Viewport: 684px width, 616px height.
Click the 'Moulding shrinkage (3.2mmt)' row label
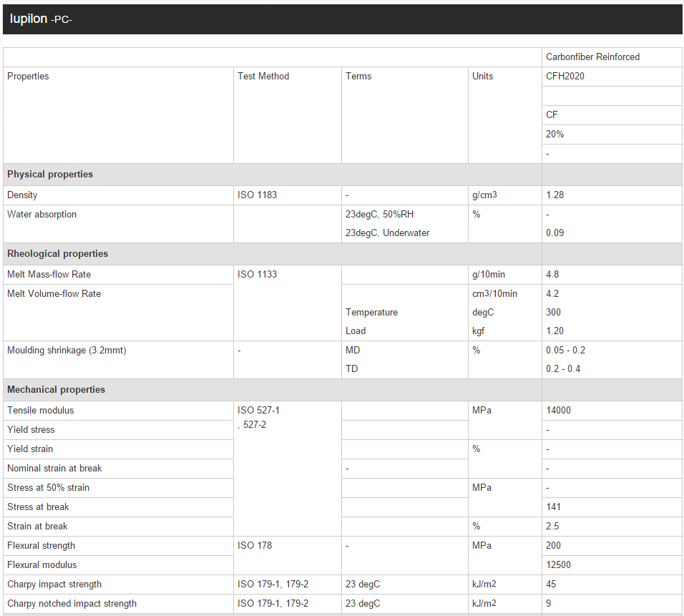67,351
